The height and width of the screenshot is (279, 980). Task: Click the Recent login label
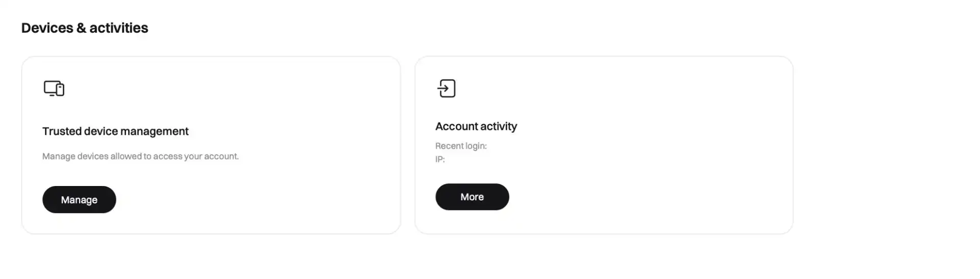click(461, 146)
